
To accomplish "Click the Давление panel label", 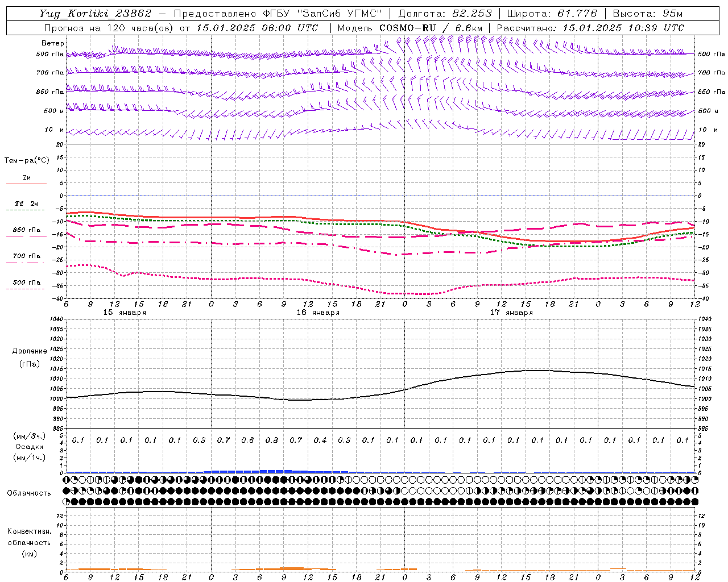I will 30,351.
